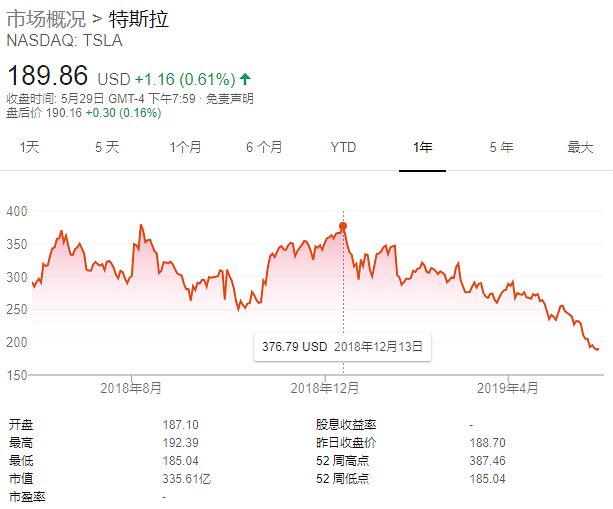The width and height of the screenshot is (613, 509).
Task: Open the 6 个月 chart tab
Action: coord(264,147)
